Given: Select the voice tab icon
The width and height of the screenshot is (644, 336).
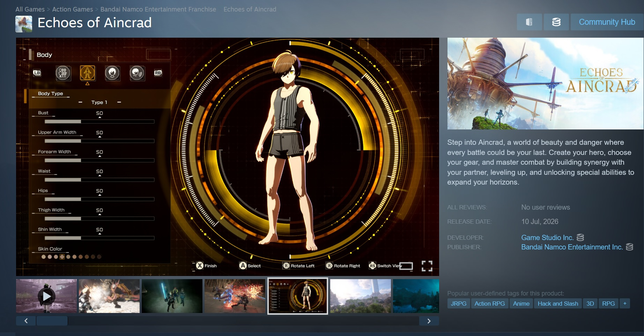Looking at the screenshot, I should tap(137, 73).
